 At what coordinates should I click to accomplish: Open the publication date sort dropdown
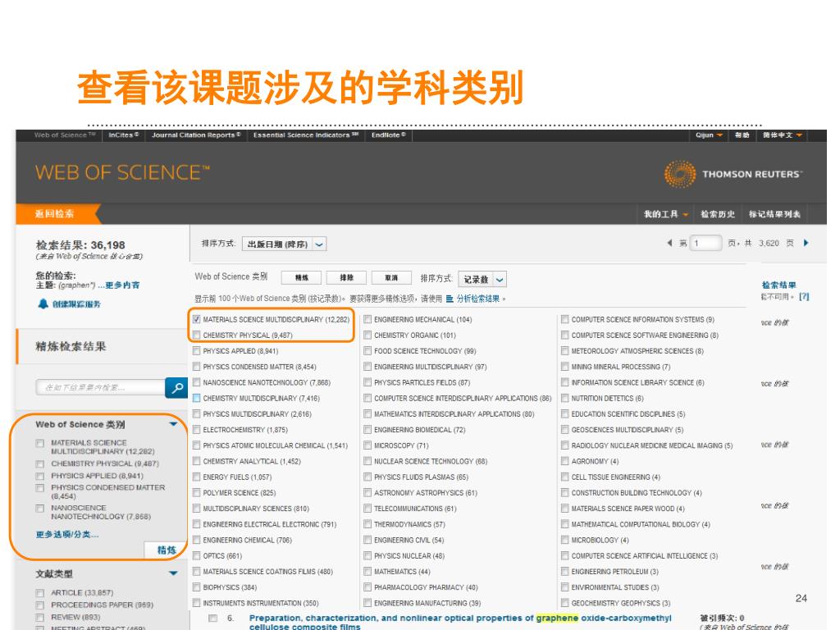click(x=284, y=244)
